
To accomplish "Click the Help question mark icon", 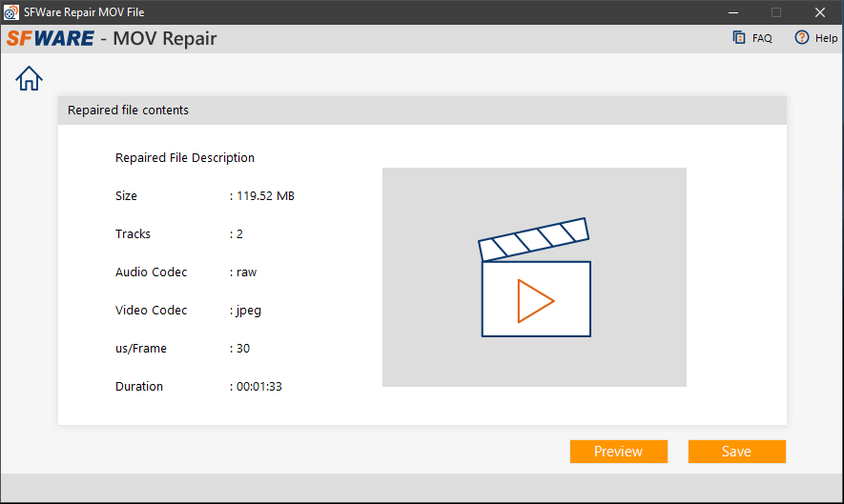I will 801,38.
